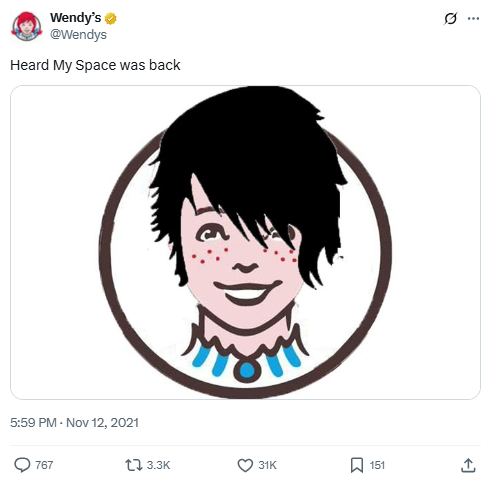Click the 151 bookmarks count
Viewport: 490px width, 478px height.
click(x=377, y=465)
